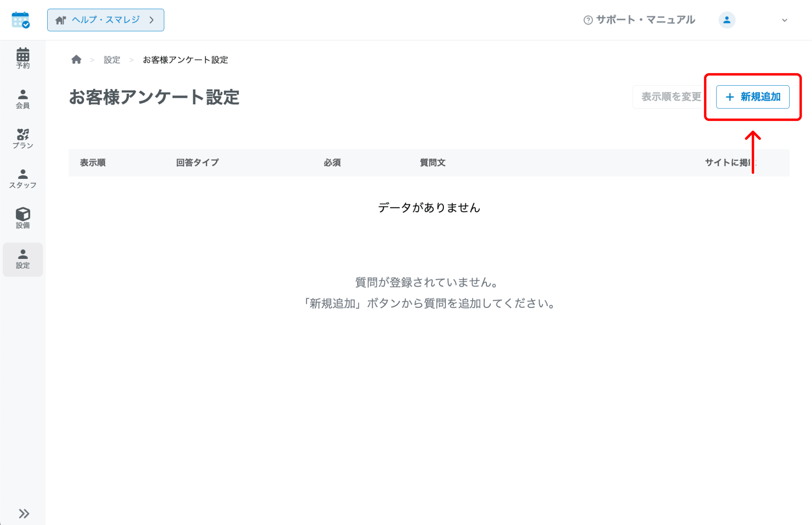The image size is (812, 525).
Task: Open the プラン plans sidebar icon
Action: pyautogui.click(x=23, y=139)
